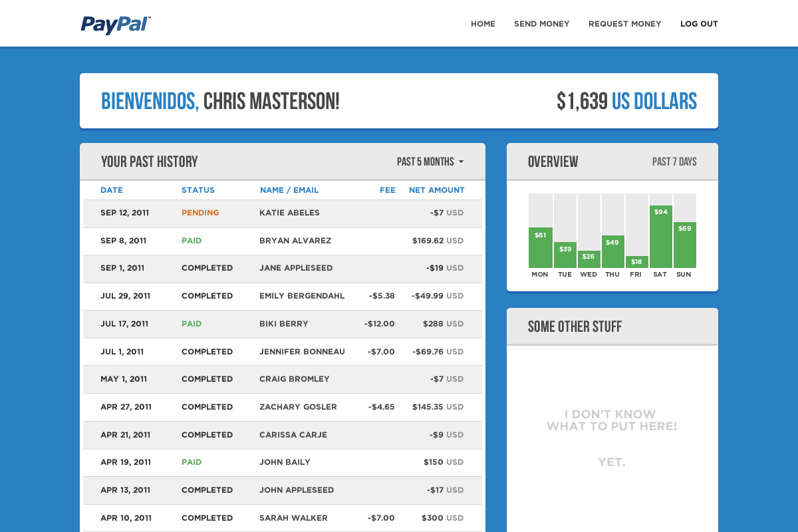Screen dimensions: 798x532
Task: Open the Past 5 Months dropdown
Action: coord(430,162)
